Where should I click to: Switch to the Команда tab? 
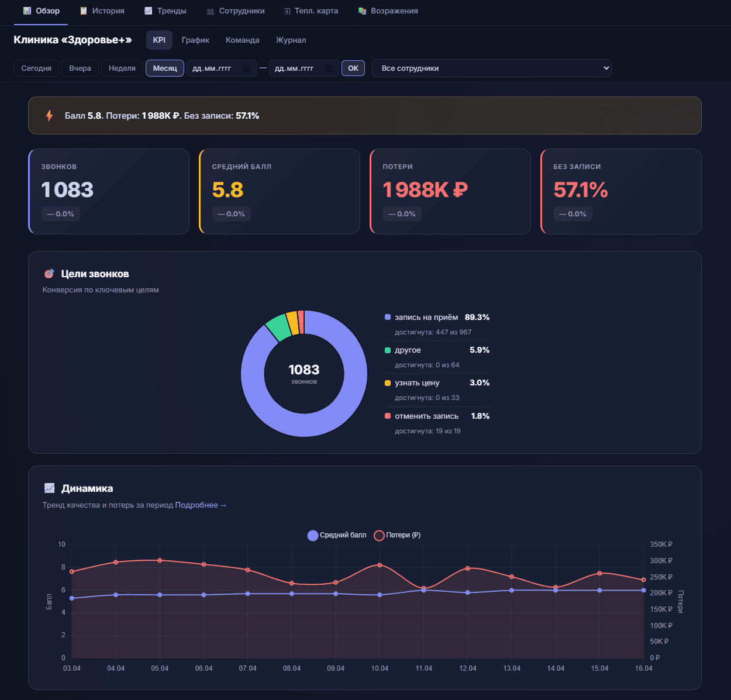pyautogui.click(x=242, y=40)
